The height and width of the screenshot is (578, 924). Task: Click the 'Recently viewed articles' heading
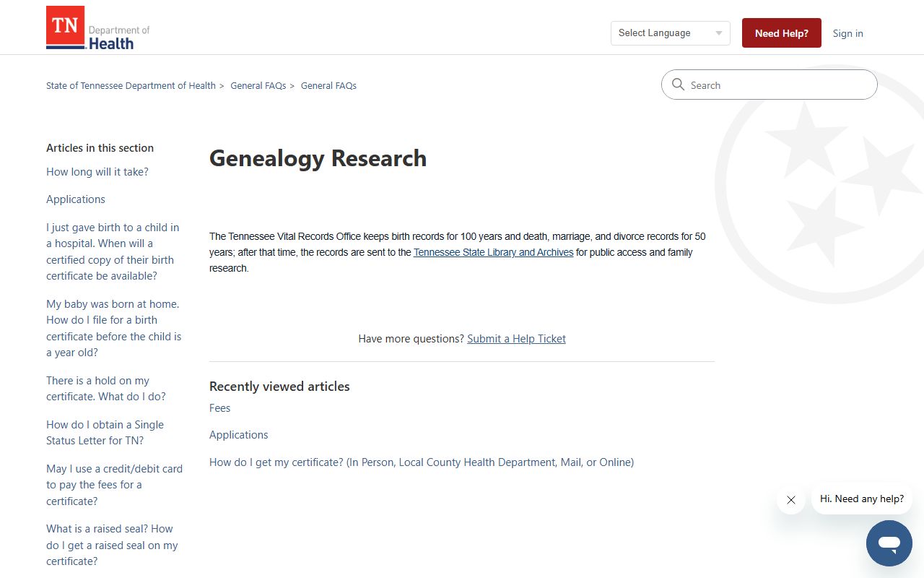tap(279, 387)
